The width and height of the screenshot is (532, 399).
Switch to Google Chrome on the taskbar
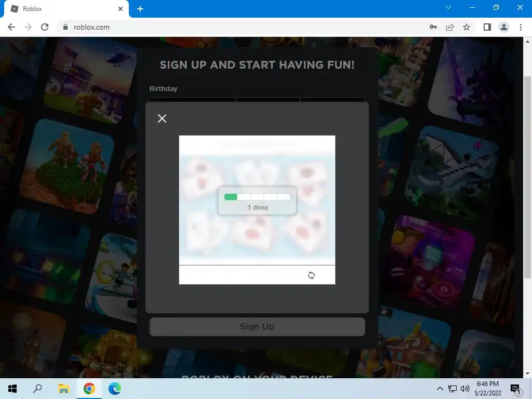tap(89, 389)
